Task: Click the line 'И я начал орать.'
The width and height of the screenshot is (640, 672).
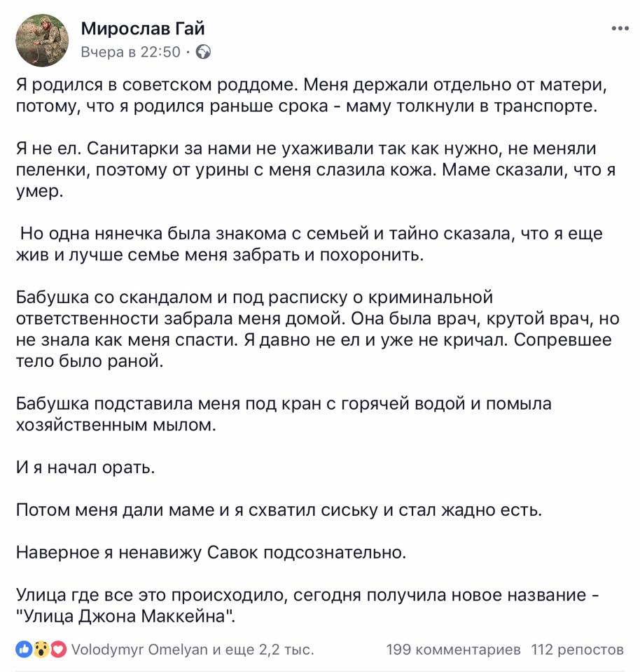Action: click(85, 467)
